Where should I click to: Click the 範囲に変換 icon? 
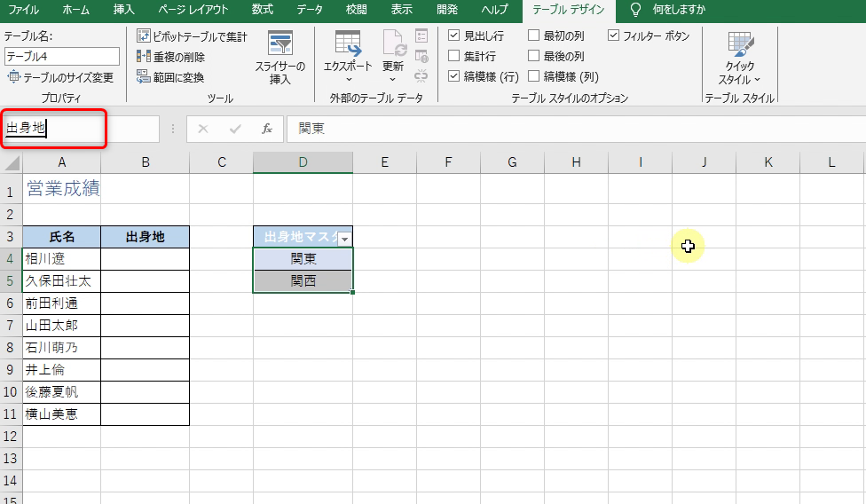(144, 77)
